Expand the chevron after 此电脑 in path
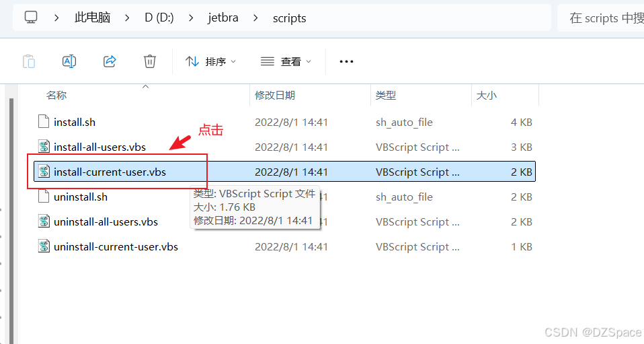 point(127,18)
